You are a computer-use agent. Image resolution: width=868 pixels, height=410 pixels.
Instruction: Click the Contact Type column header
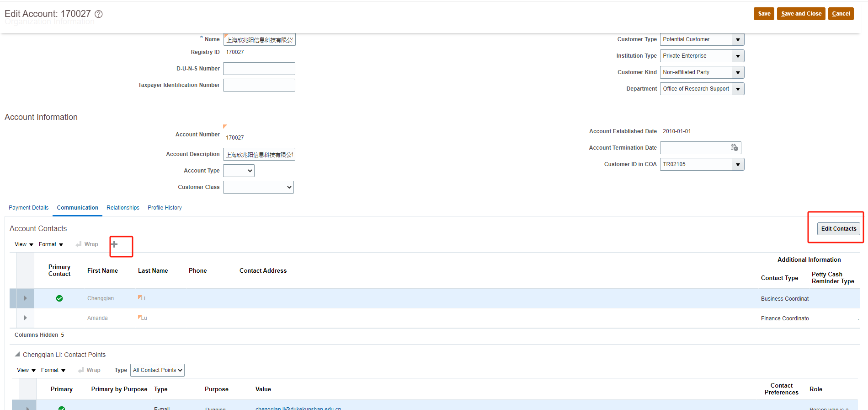click(779, 278)
